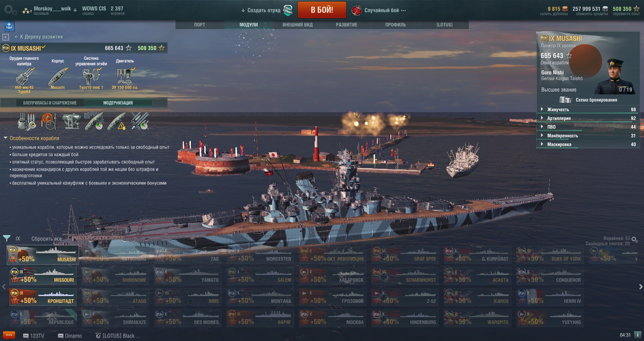Toggle the chat bubble button at bottom-left
Screen dimensions: 644x341
pos(9,335)
